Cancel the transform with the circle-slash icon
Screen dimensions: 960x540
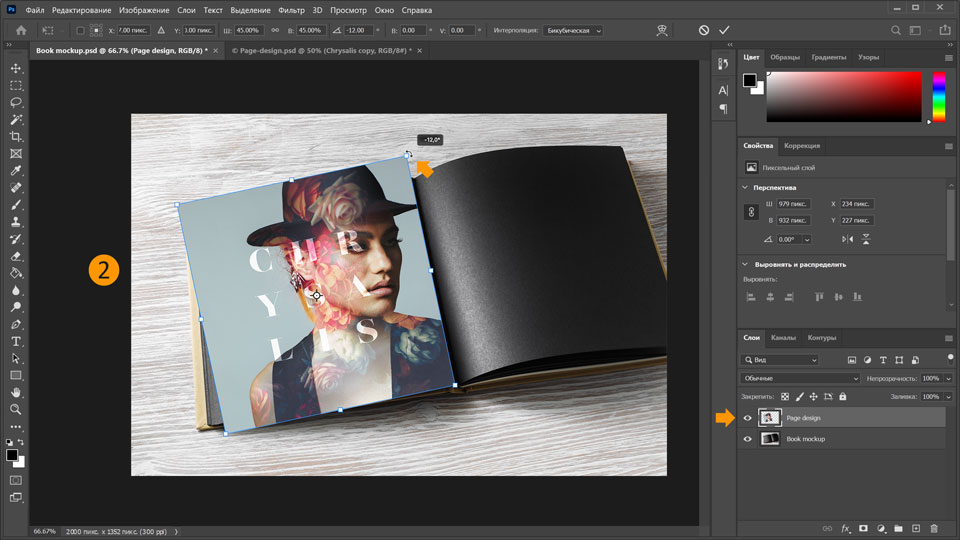704,30
